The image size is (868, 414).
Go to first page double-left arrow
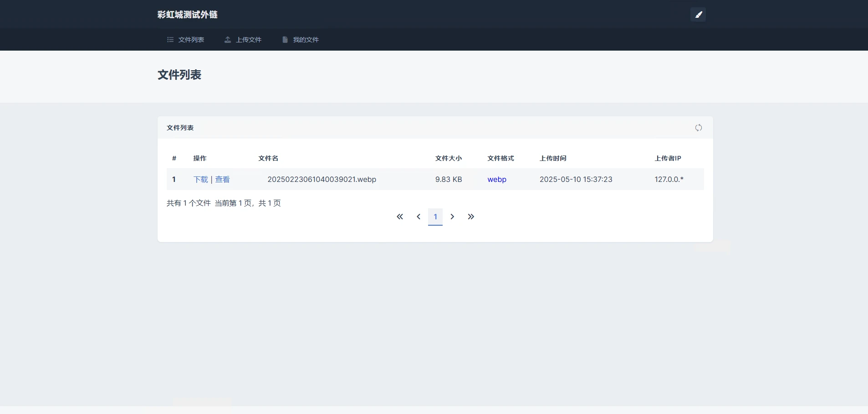[x=400, y=217]
